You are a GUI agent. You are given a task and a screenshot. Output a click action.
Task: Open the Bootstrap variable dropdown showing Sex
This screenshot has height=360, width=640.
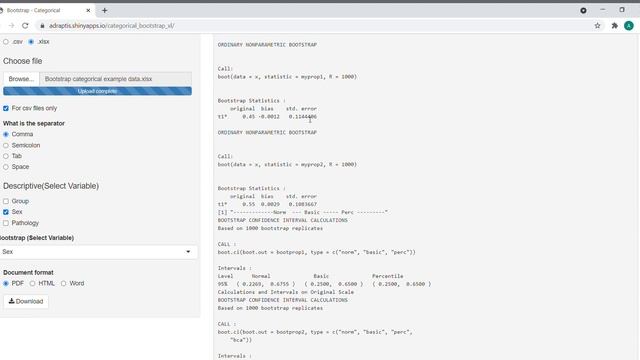98,252
